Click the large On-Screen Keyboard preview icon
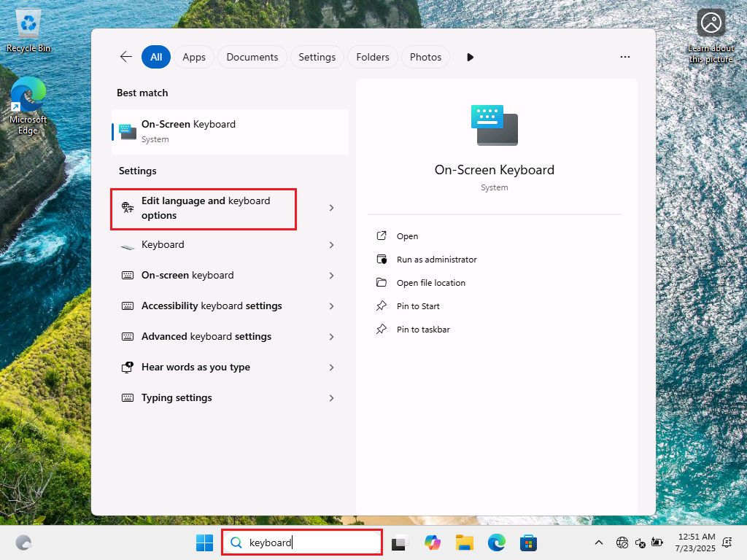The width and height of the screenshot is (747, 560). (494, 125)
